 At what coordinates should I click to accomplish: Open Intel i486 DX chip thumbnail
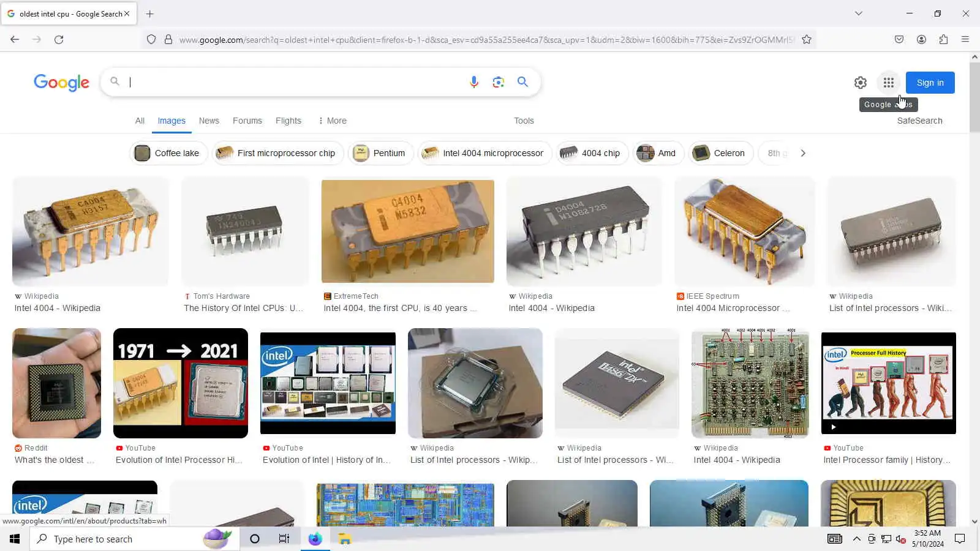pyautogui.click(x=617, y=383)
